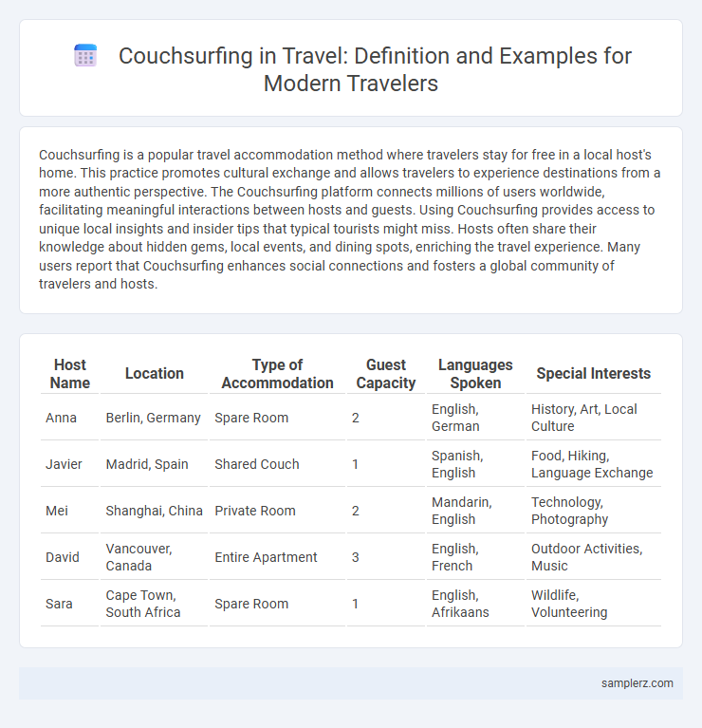Click David's guest capacity value 3
Image resolution: width=702 pixels, height=728 pixels.
(356, 557)
